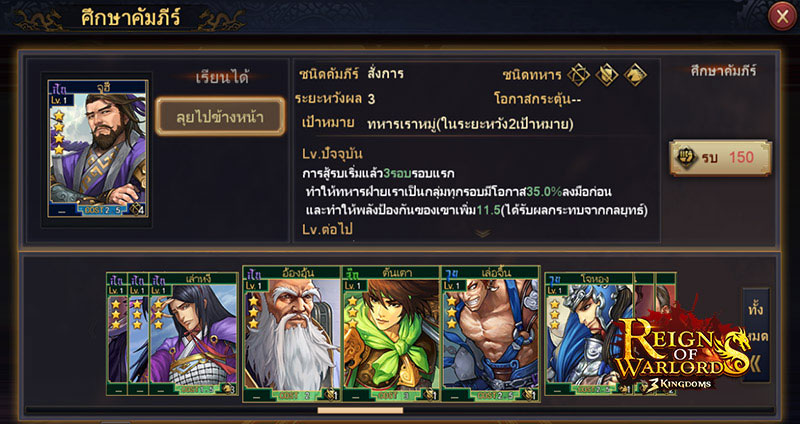Click the horizontal card list scrollbar thumb

pos(360,410)
